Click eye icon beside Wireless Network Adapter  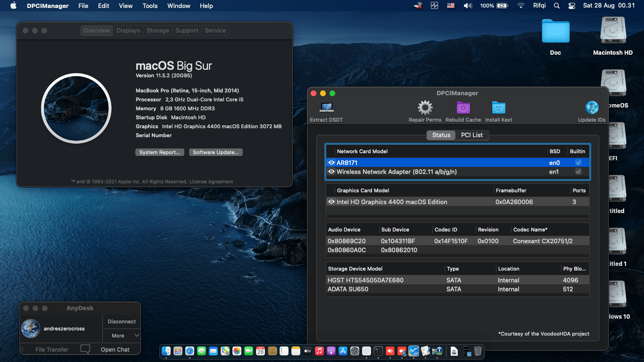pos(331,172)
